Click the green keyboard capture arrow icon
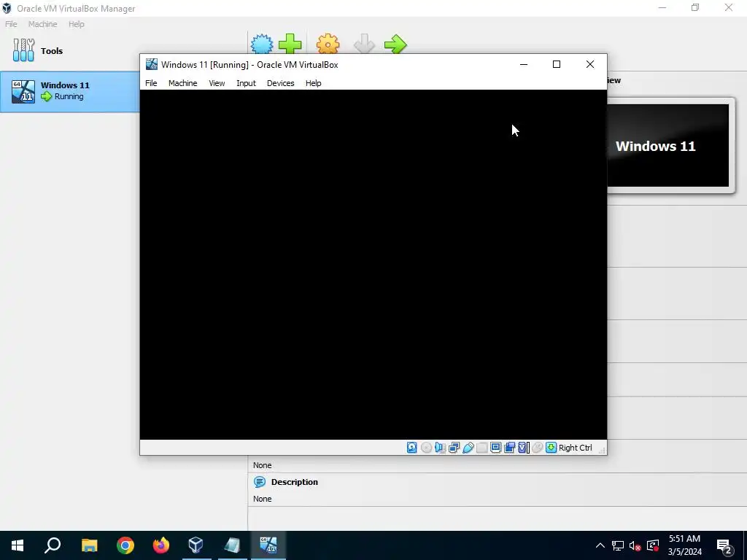The image size is (747, 560). point(551,448)
